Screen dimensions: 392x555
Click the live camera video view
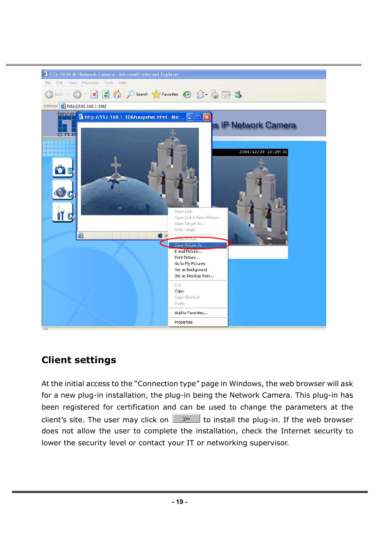pyautogui.click(x=250, y=200)
